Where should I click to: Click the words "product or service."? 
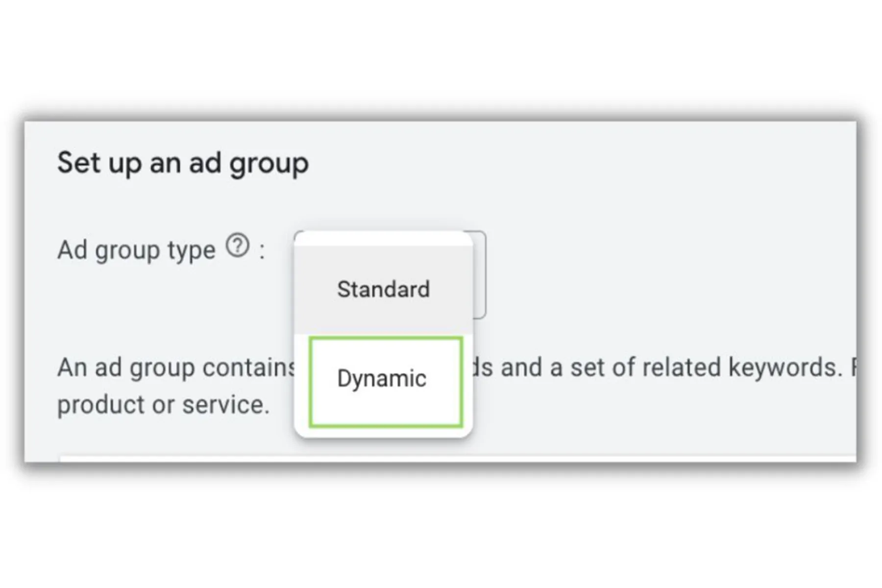163,405
